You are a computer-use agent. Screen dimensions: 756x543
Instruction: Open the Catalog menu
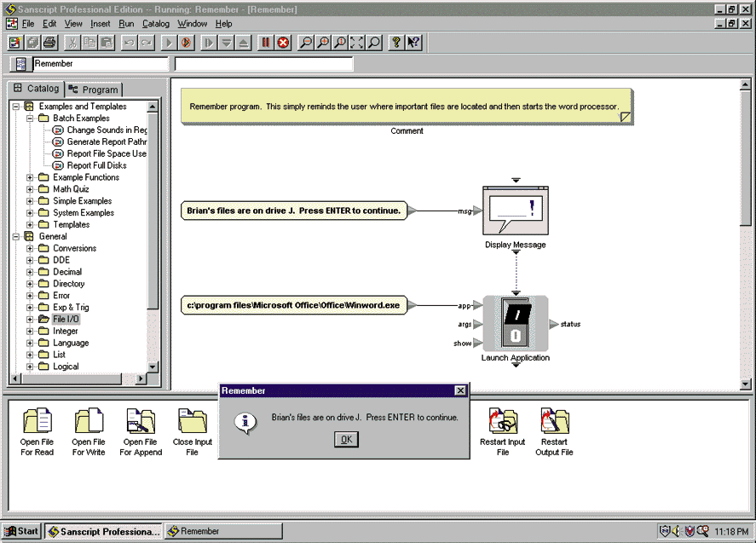[155, 24]
